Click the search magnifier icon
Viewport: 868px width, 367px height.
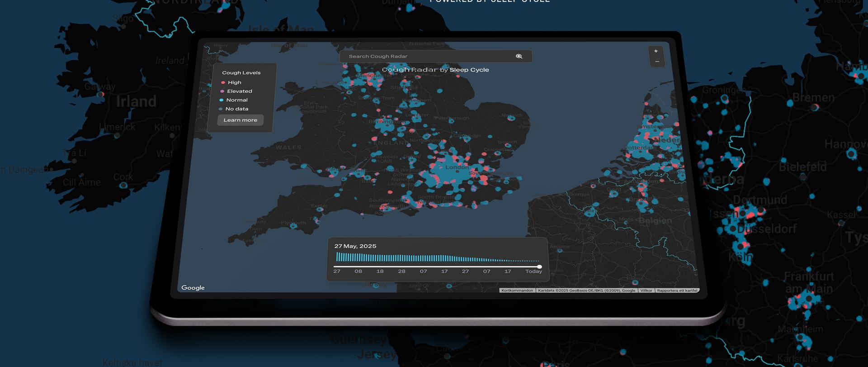point(519,57)
